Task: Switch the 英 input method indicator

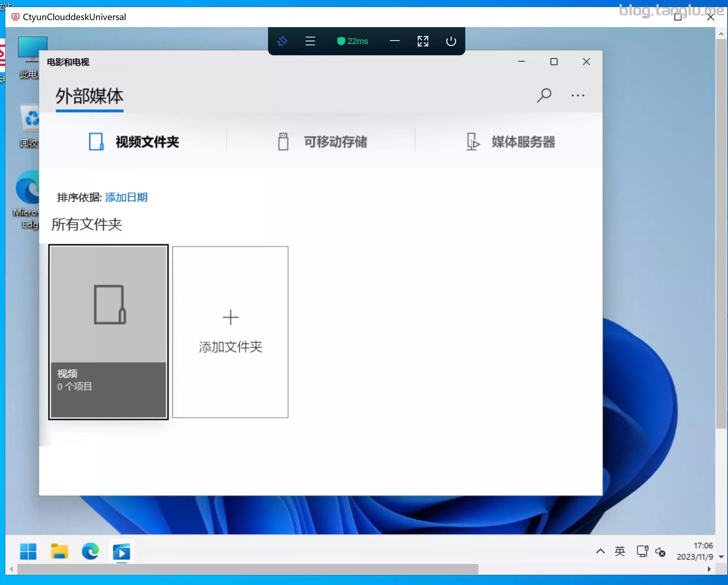Action: coord(620,551)
